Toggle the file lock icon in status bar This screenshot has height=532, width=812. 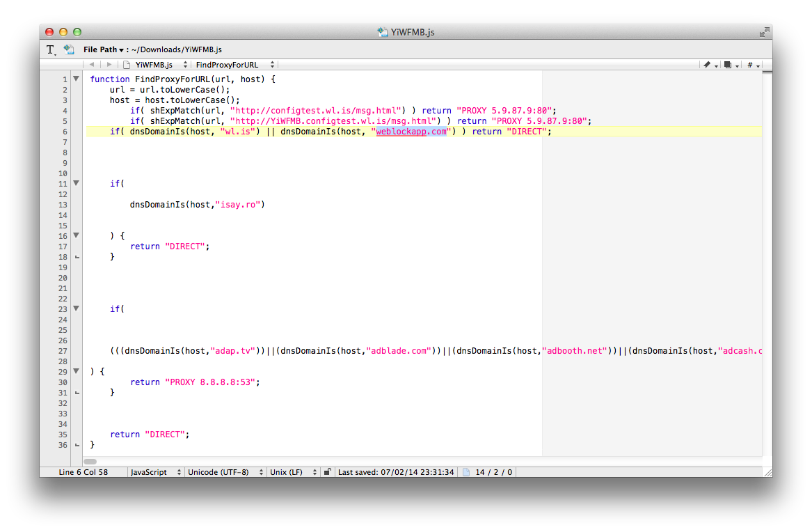[x=327, y=472]
